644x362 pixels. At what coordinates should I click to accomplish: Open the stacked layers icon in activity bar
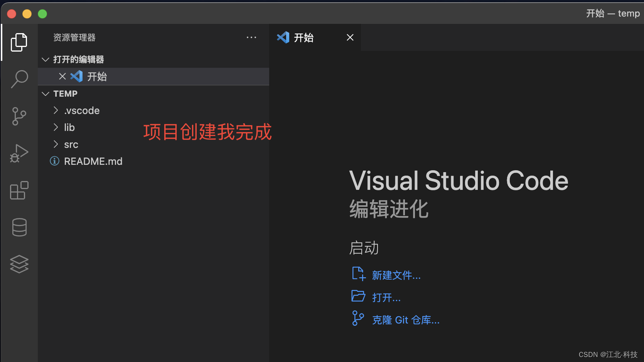[x=19, y=264]
